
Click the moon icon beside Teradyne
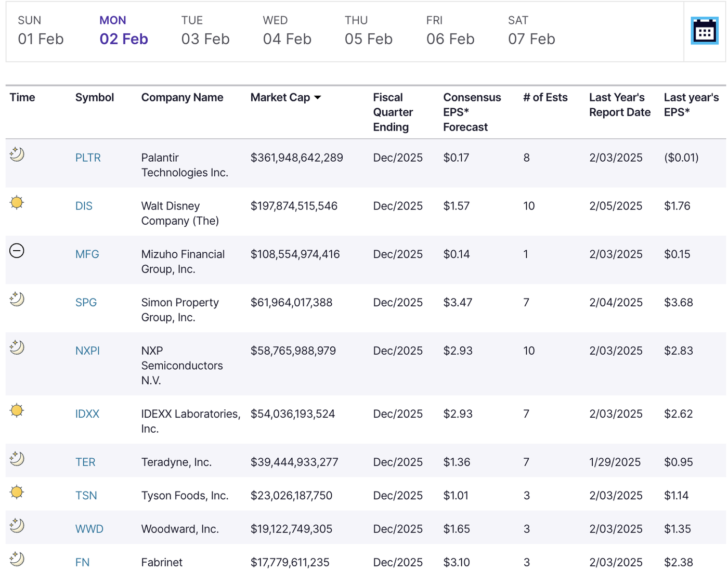pyautogui.click(x=17, y=459)
